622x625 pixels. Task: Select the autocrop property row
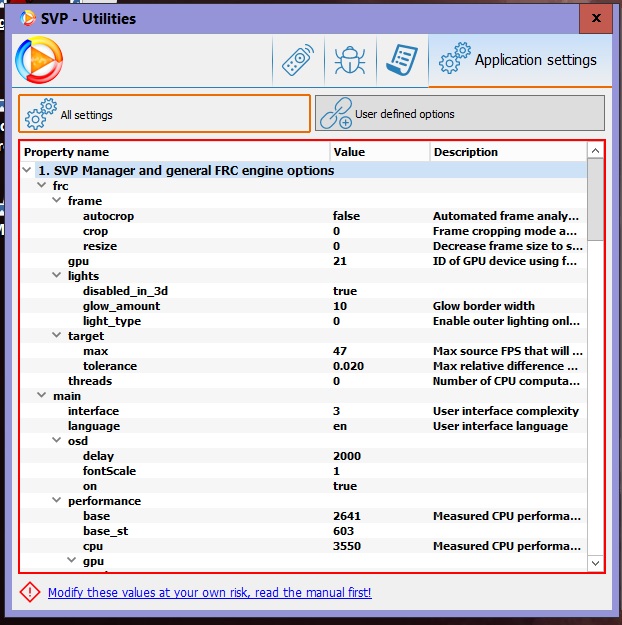(303, 216)
